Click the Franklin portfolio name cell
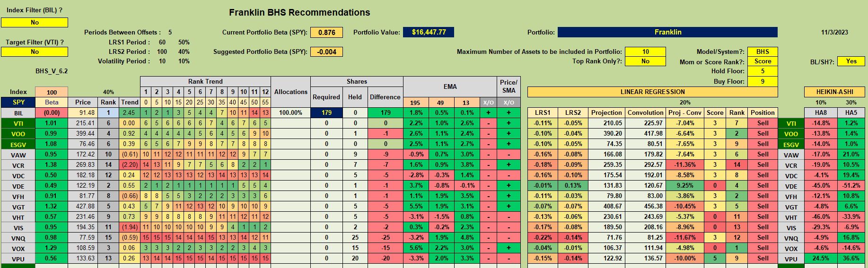Image resolution: width=868 pixels, height=268 pixels. (x=667, y=32)
